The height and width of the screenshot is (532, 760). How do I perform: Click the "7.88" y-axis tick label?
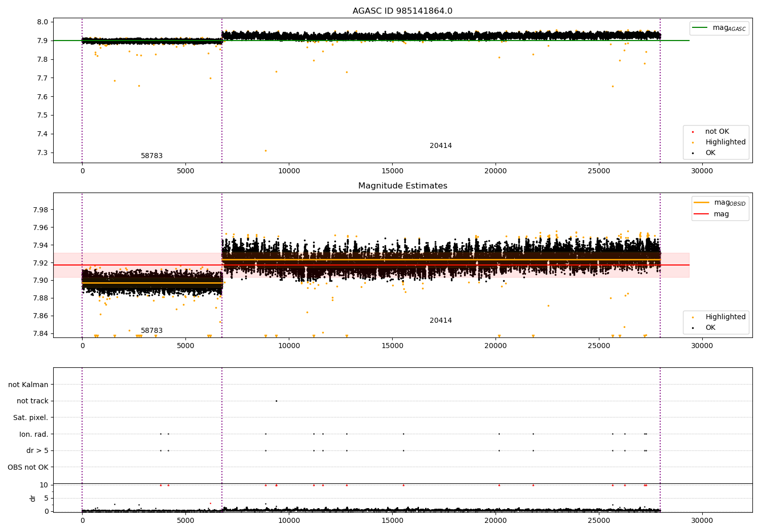(41, 298)
